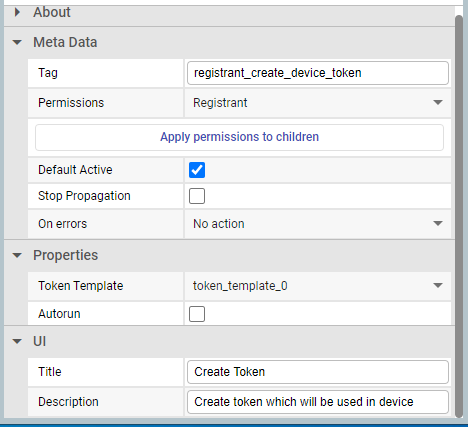Open the On errors dropdown arrow
The image size is (468, 427).
pos(438,223)
